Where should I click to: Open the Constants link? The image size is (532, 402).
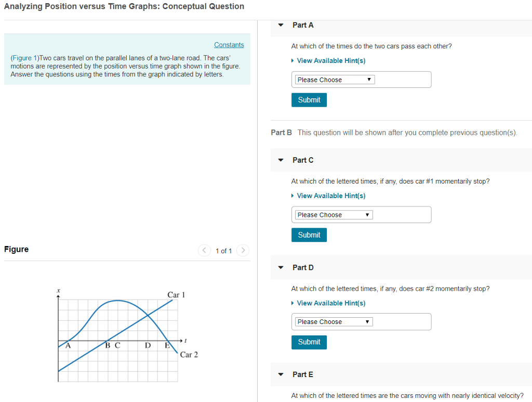pos(229,45)
